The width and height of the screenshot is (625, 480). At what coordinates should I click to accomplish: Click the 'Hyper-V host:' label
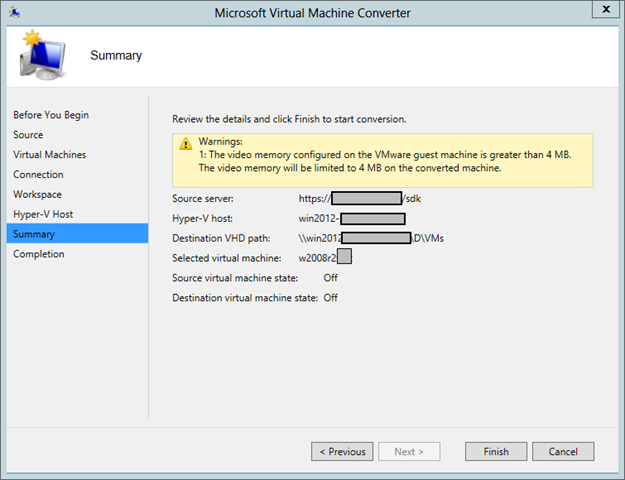coord(202,218)
